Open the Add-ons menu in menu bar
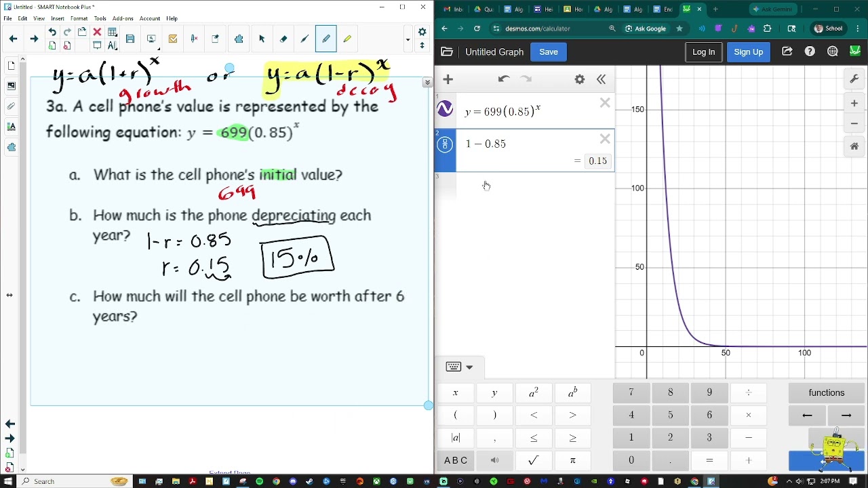Screen dimensions: 868x488 point(123,18)
